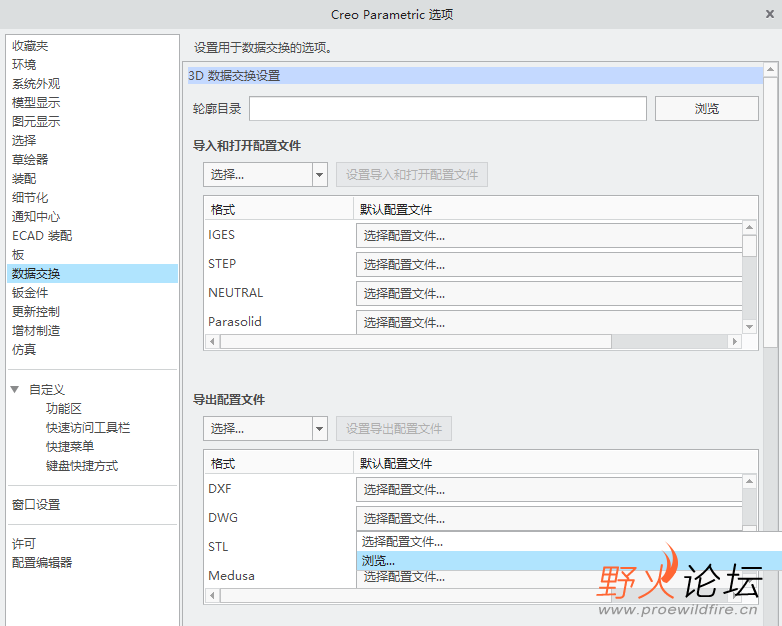Viewport: 782px width, 626px height.
Task: Select 通知中心 in sidebar
Action: pos(36,216)
